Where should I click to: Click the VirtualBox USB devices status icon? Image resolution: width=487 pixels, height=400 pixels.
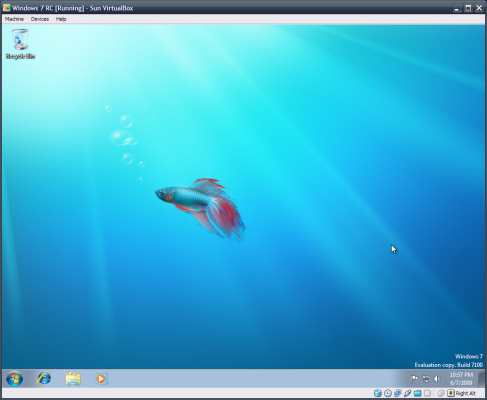pyautogui.click(x=407, y=393)
